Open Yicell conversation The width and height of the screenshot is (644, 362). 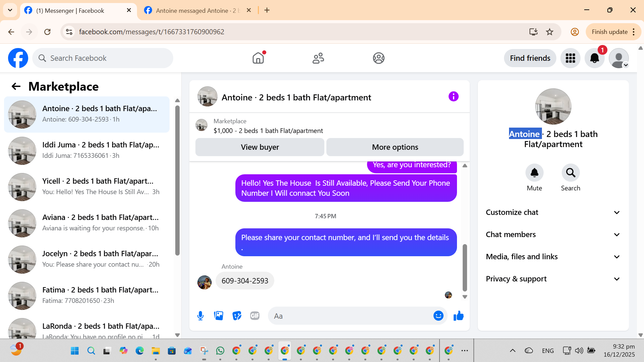point(87,187)
